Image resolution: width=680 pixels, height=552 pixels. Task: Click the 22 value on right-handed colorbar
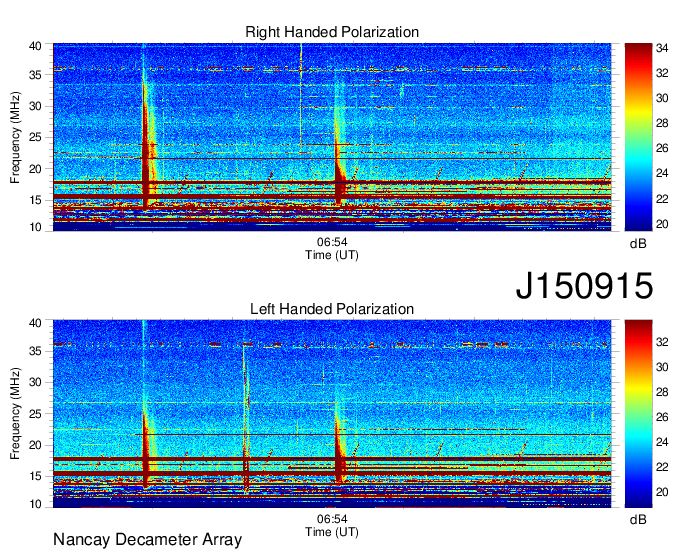pyautogui.click(x=662, y=199)
